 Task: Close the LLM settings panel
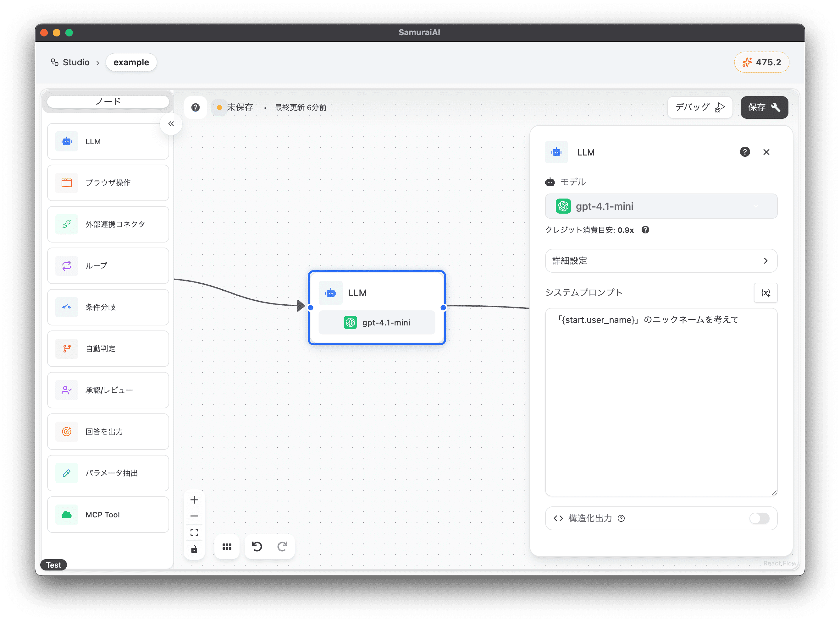(x=766, y=152)
